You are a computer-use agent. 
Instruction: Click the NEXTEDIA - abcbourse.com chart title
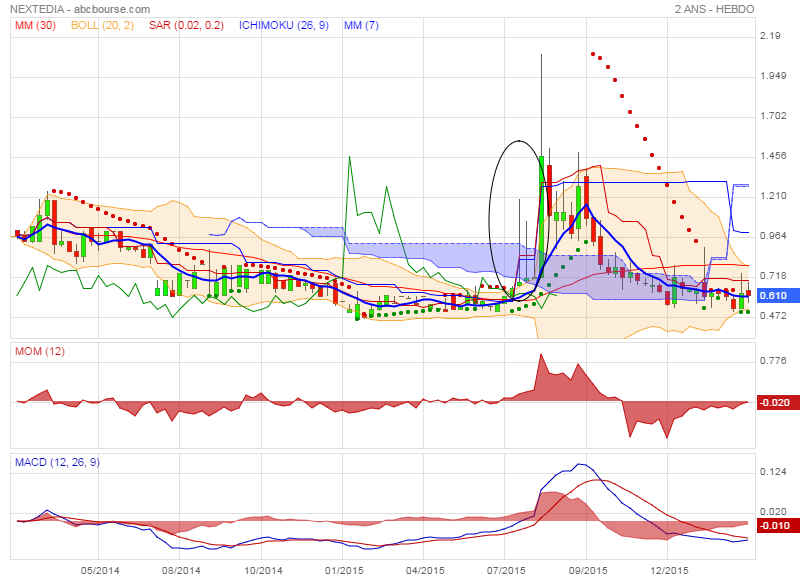pyautogui.click(x=80, y=9)
